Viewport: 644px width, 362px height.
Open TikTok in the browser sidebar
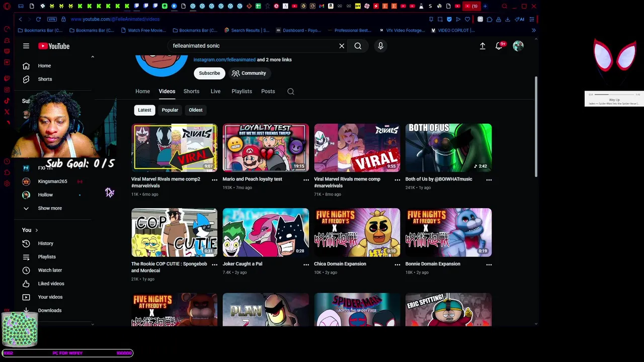point(7,101)
